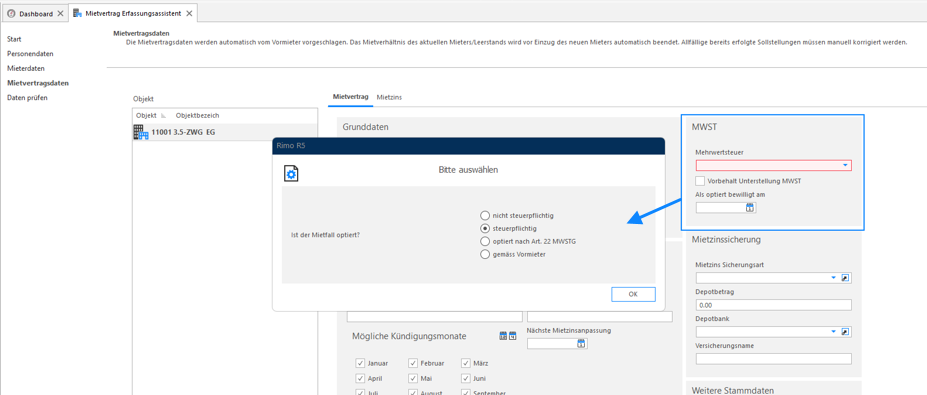Click the Dashboard tab gauge icon
The height and width of the screenshot is (395, 927).
pyautogui.click(x=11, y=14)
